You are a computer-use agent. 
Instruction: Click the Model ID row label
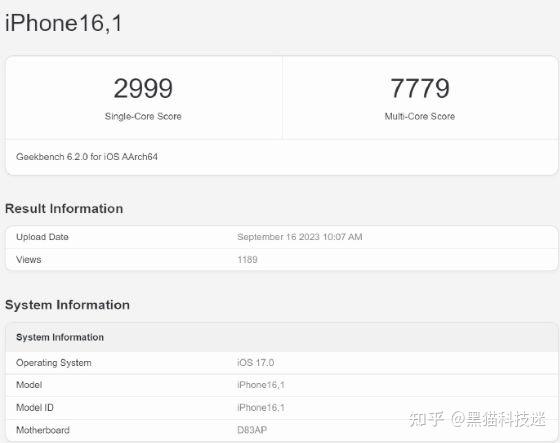coord(35,408)
